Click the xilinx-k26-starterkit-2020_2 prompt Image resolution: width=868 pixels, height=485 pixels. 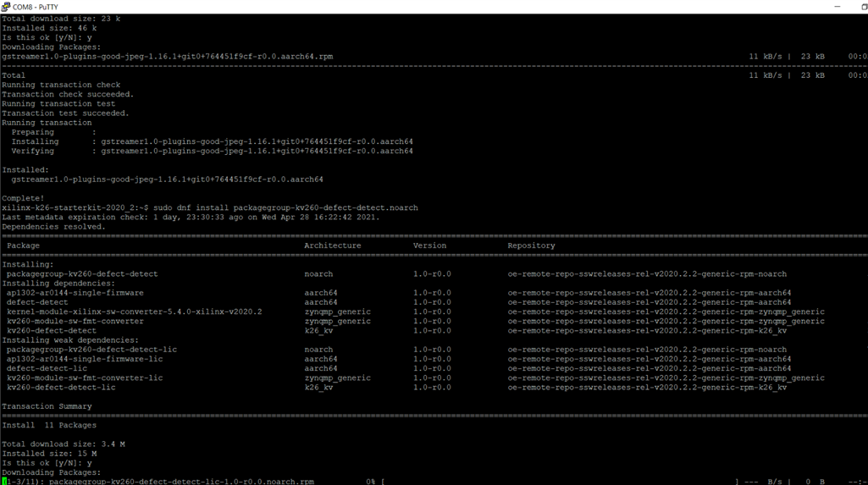coord(75,208)
